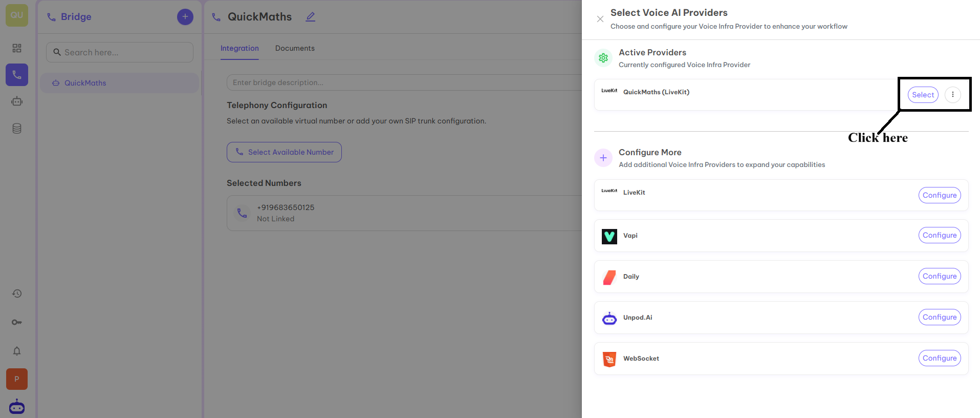Click the Vapi provider name
The width and height of the screenshot is (980, 418).
[630, 236]
